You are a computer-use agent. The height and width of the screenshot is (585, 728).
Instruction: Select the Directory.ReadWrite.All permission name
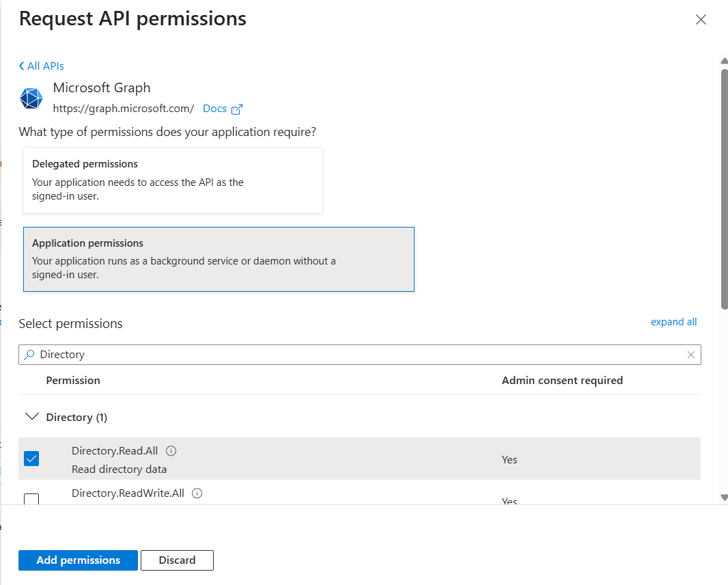click(128, 493)
